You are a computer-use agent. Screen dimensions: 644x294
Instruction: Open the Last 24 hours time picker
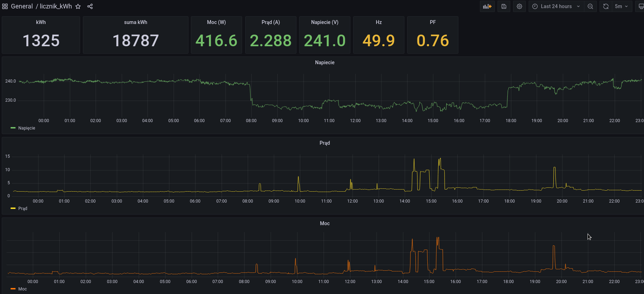tap(556, 6)
